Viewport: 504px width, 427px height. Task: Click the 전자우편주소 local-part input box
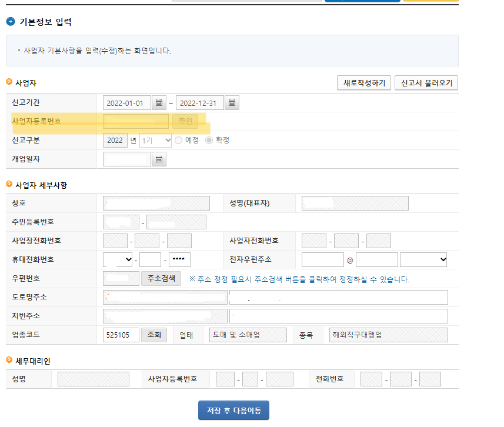tap(322, 259)
